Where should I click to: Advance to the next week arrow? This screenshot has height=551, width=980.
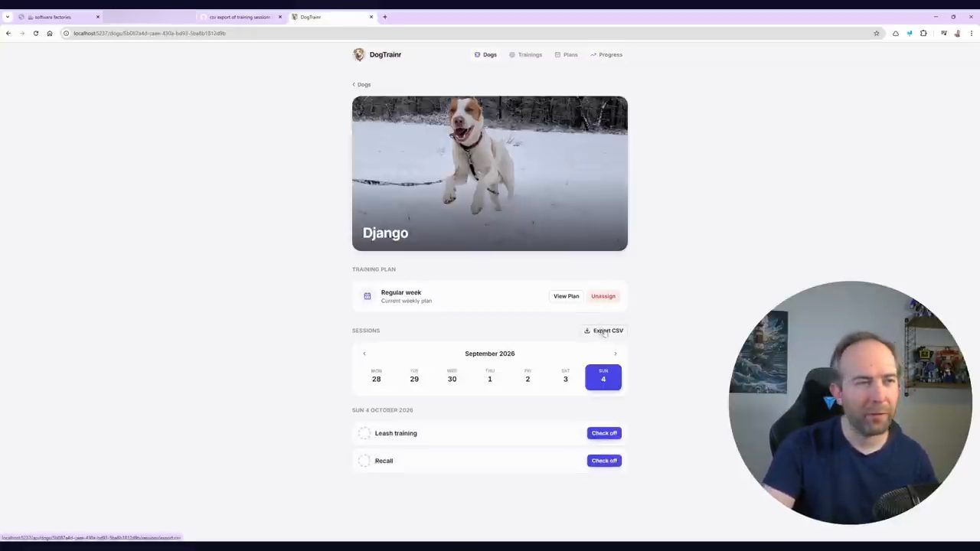(x=616, y=354)
